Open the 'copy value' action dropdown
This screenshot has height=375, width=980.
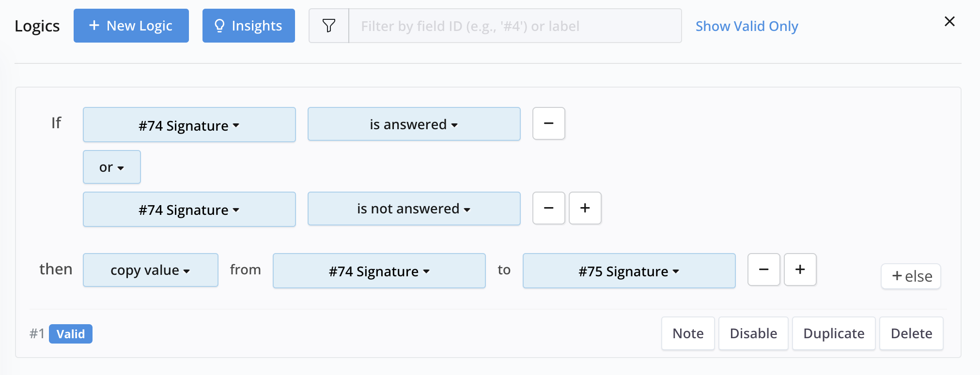tap(150, 270)
